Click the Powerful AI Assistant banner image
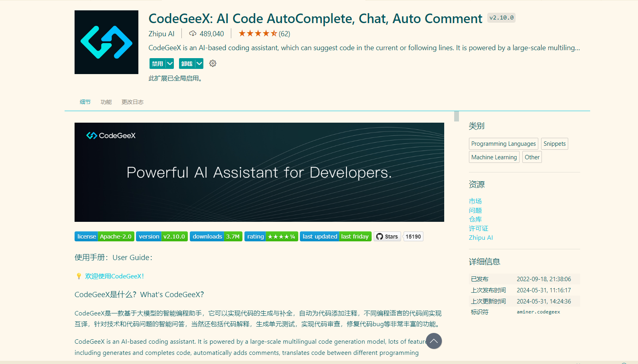The image size is (638, 364). point(259,172)
